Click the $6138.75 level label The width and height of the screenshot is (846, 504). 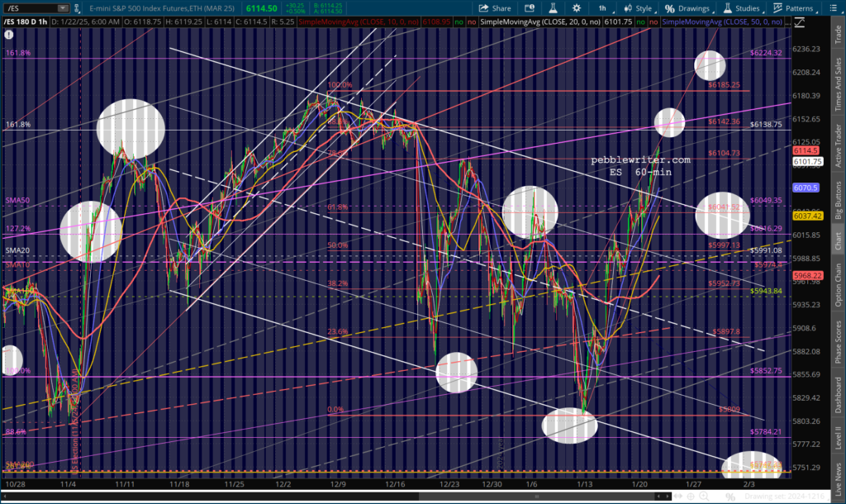pyautogui.click(x=766, y=124)
